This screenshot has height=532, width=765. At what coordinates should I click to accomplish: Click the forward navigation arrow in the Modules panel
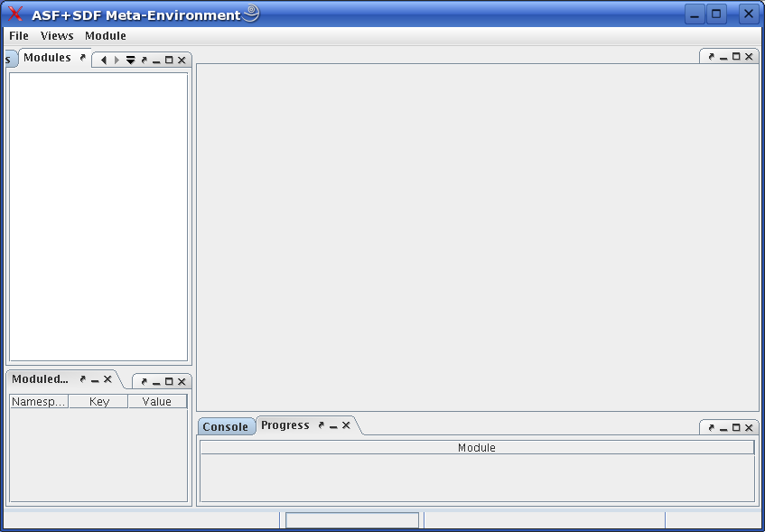click(117, 60)
